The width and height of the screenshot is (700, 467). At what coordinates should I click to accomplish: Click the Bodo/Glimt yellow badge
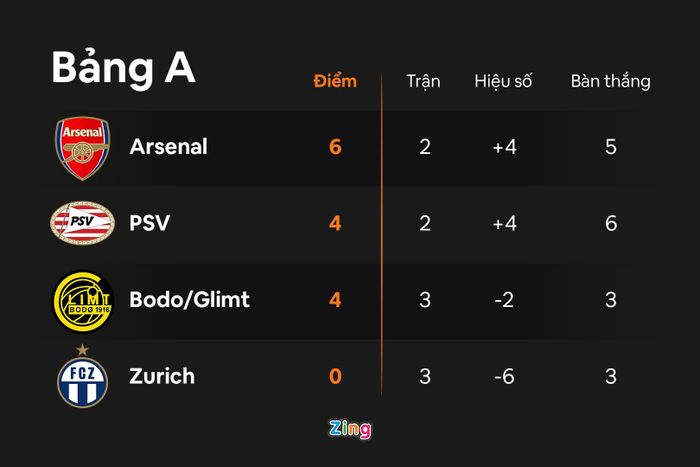coord(83,302)
